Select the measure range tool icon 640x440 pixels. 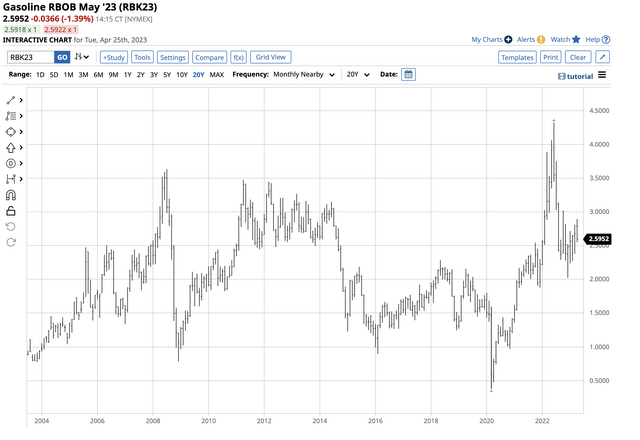point(11,179)
